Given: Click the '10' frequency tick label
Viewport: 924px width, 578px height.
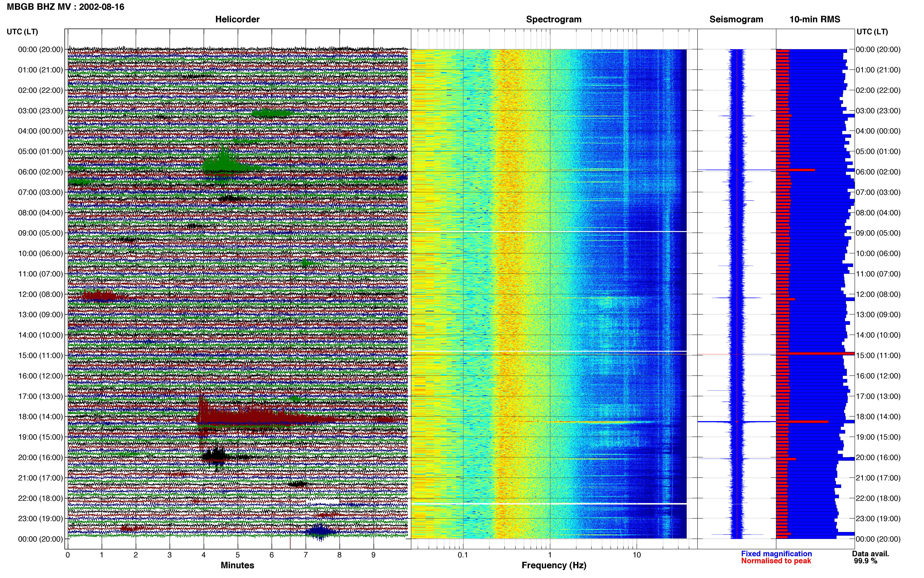Looking at the screenshot, I should [637, 555].
